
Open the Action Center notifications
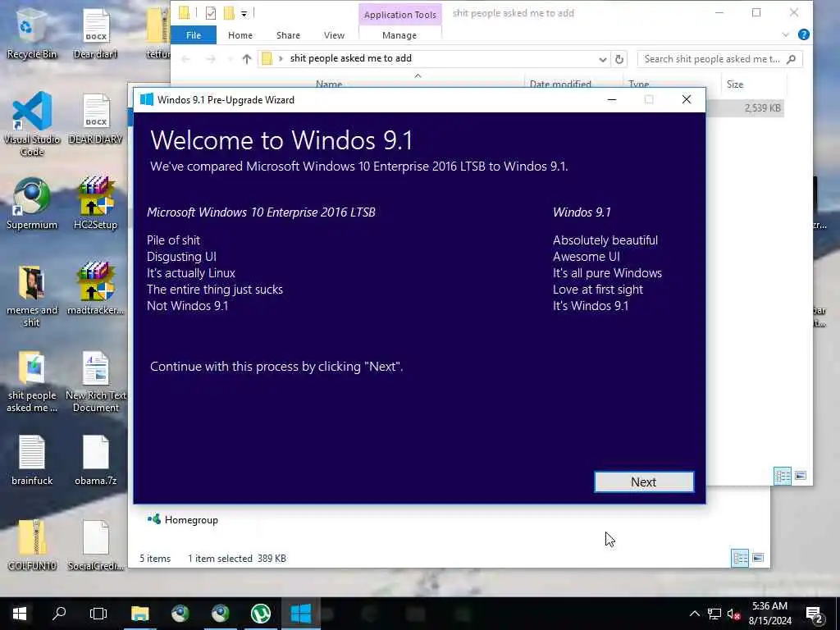[x=815, y=614]
